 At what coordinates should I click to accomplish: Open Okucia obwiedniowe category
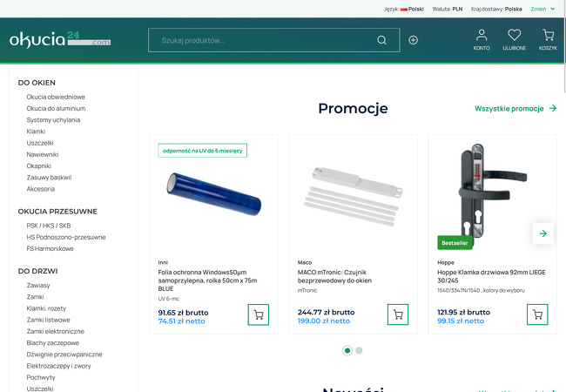[x=56, y=97]
